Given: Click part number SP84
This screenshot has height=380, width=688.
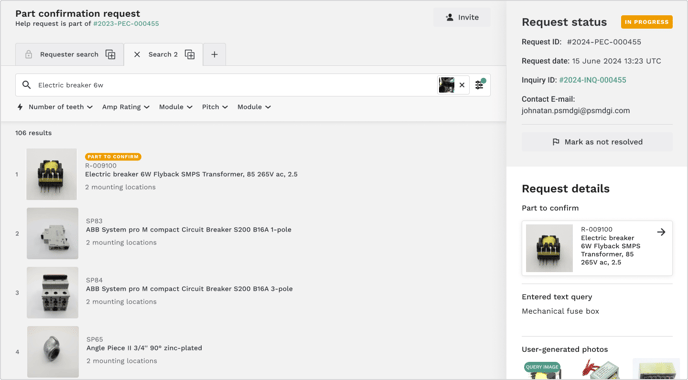Looking at the screenshot, I should click(x=94, y=280).
